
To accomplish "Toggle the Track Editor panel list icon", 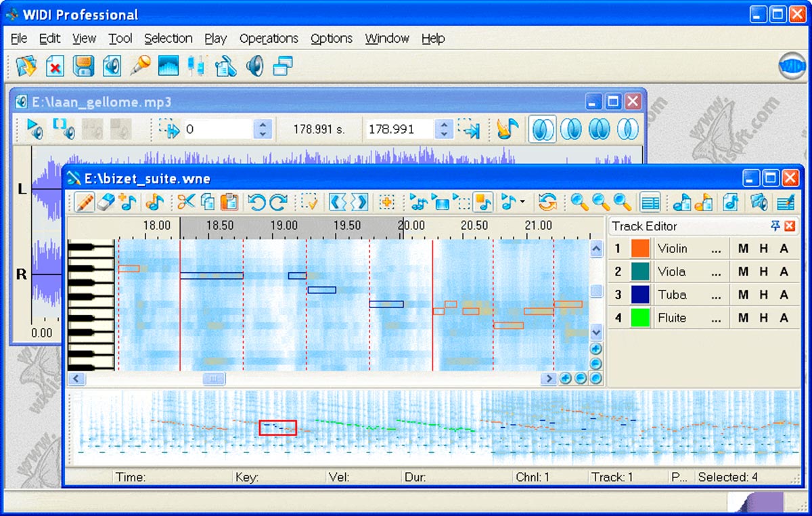I will [650, 202].
